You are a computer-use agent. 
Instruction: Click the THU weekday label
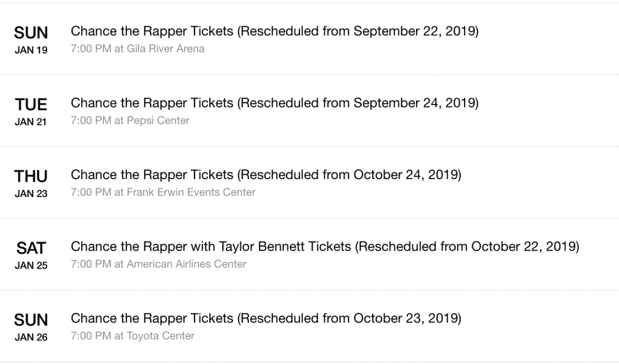(31, 177)
